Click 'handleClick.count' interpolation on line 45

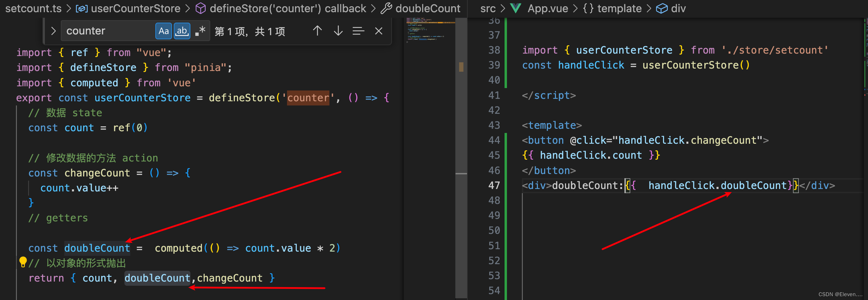tap(591, 155)
